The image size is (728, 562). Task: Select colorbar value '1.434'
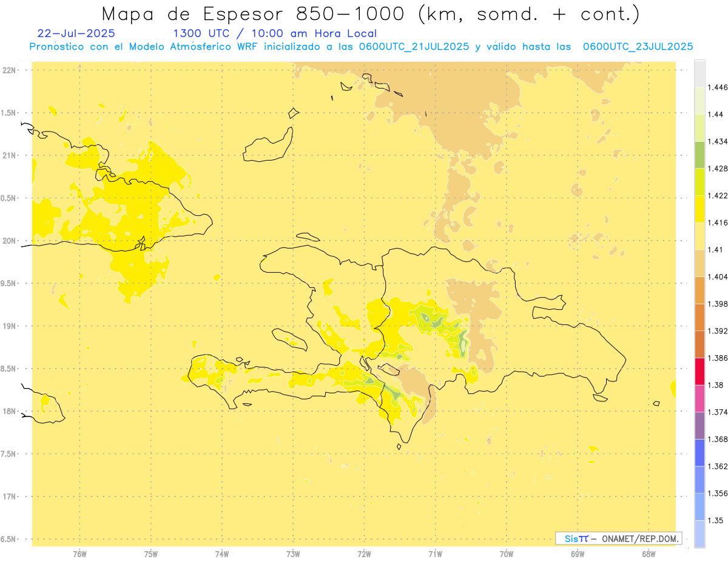718,141
